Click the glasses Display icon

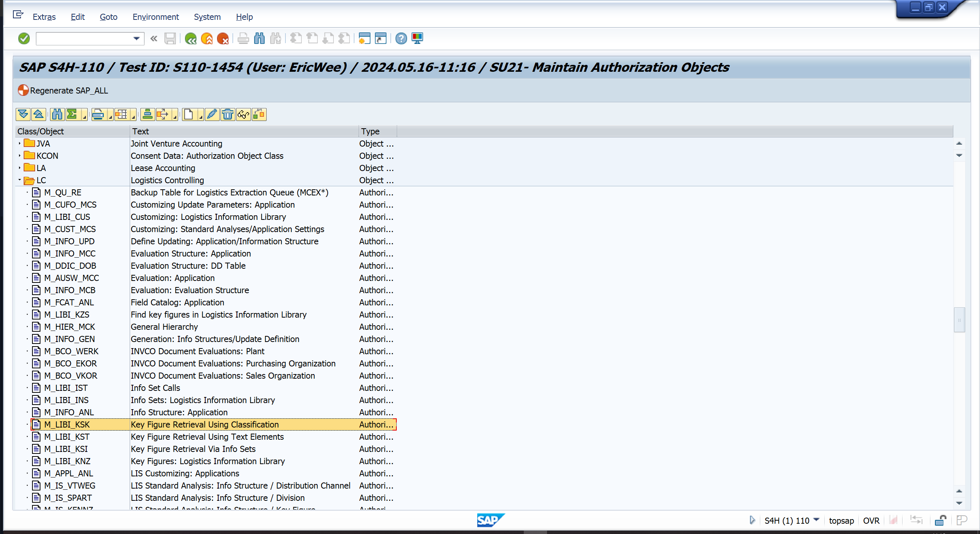[243, 115]
